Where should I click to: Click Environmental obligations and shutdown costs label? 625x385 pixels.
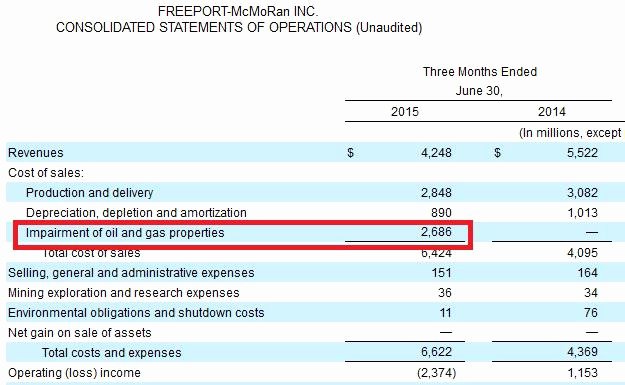[136, 312]
